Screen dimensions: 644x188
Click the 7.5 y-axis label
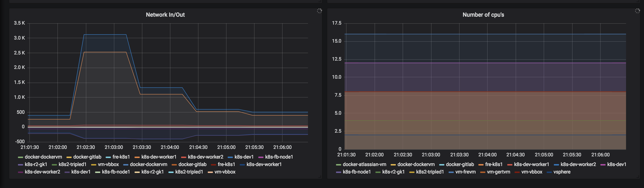coord(338,95)
